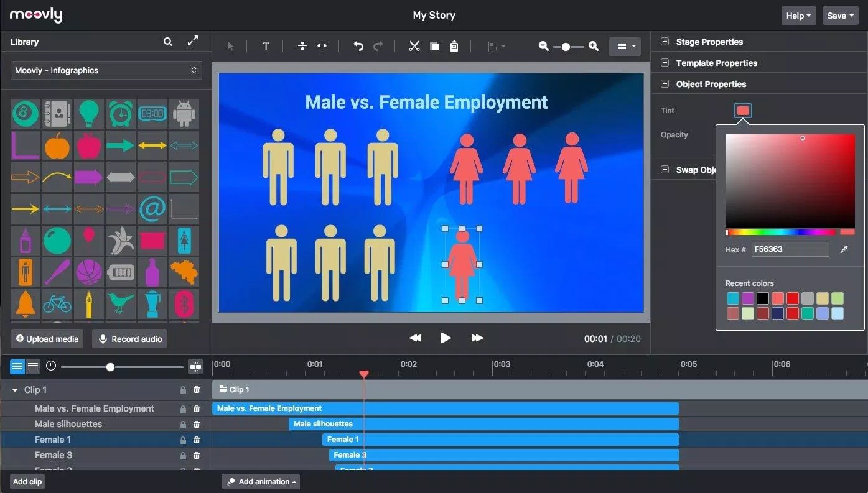This screenshot has height=493, width=868.
Task: Expand the Stage Properties section
Action: tap(665, 42)
